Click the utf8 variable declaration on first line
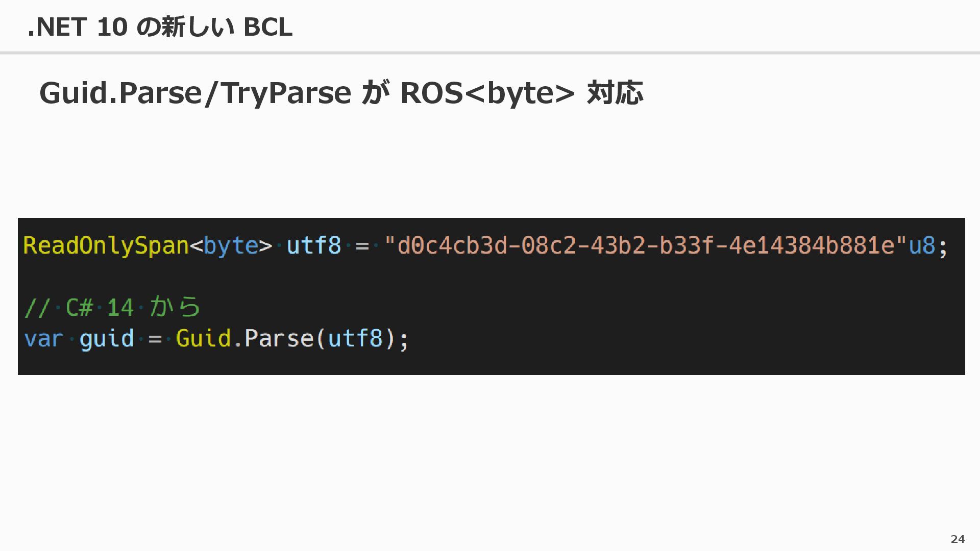The width and height of the screenshot is (980, 551). (x=314, y=246)
